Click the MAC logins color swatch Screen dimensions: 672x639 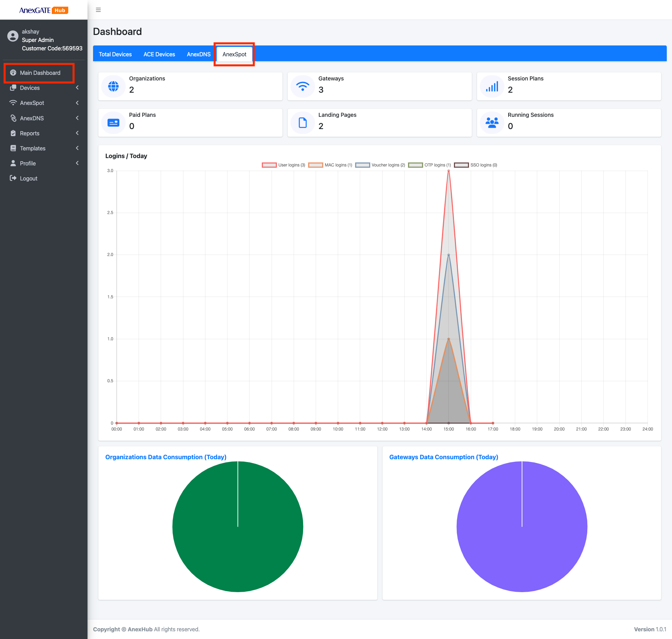click(x=315, y=165)
